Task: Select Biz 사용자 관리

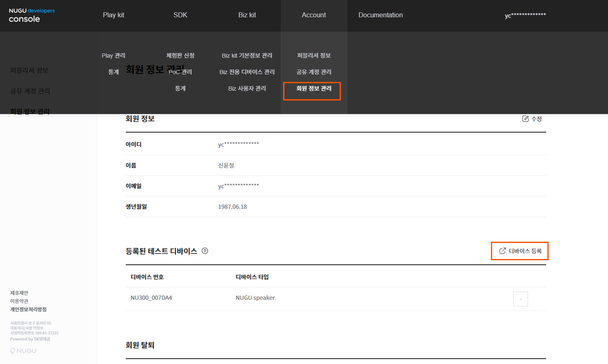Action: coord(247,89)
